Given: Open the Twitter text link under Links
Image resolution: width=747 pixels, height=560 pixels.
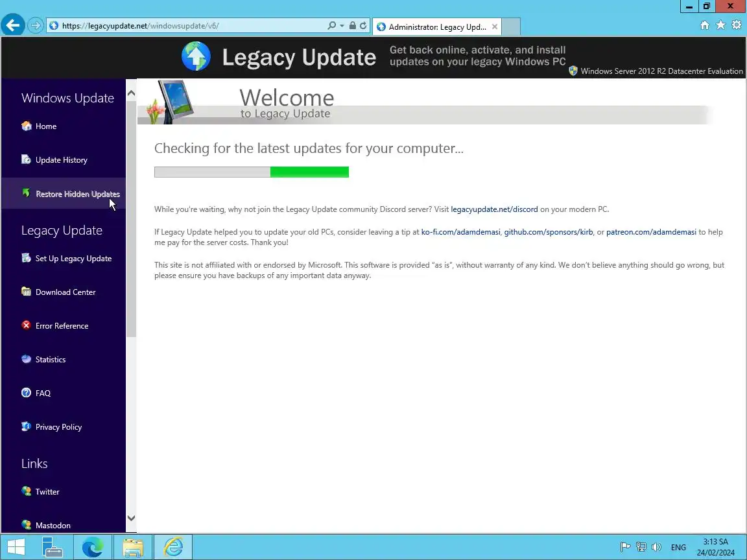Looking at the screenshot, I should [x=47, y=491].
